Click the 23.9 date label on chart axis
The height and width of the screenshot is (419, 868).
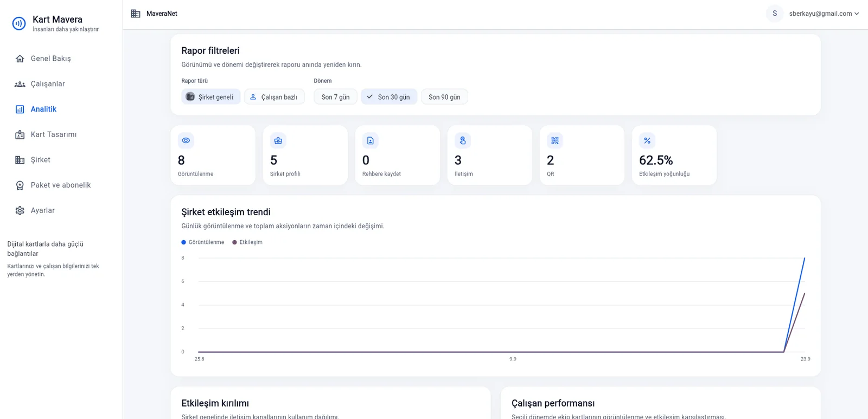click(805, 359)
